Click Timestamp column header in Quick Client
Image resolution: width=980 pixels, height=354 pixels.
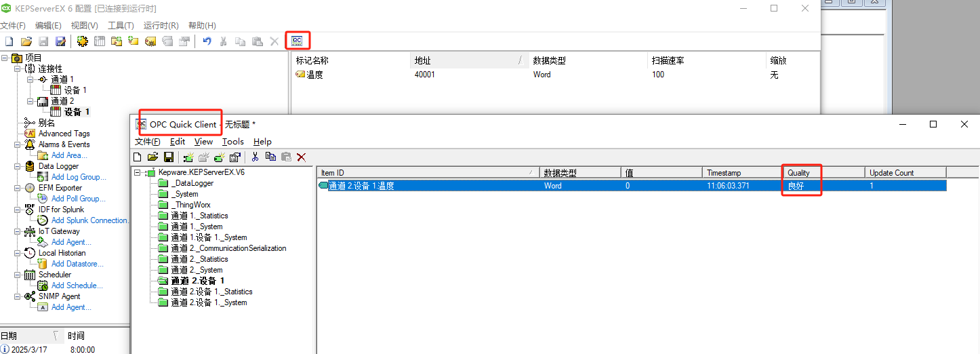(742, 173)
